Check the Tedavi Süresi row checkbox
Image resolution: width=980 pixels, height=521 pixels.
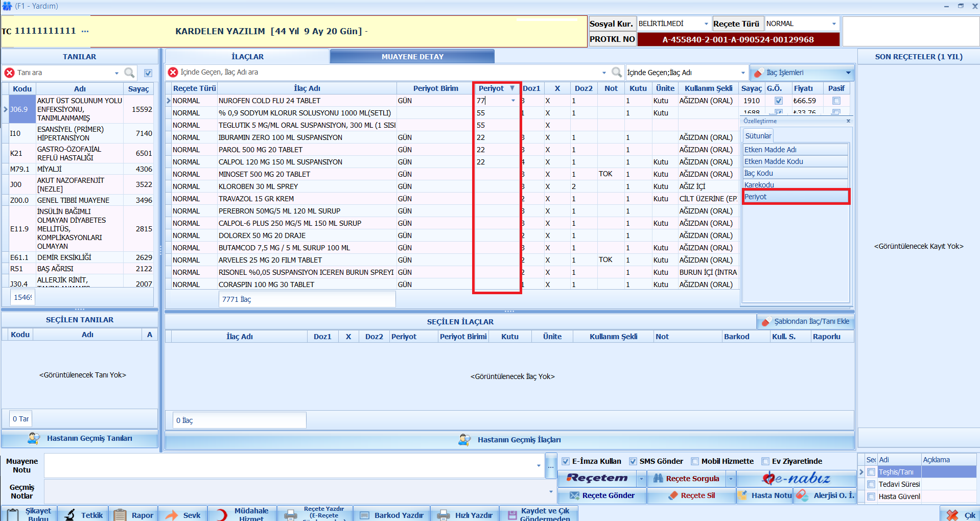[871, 484]
